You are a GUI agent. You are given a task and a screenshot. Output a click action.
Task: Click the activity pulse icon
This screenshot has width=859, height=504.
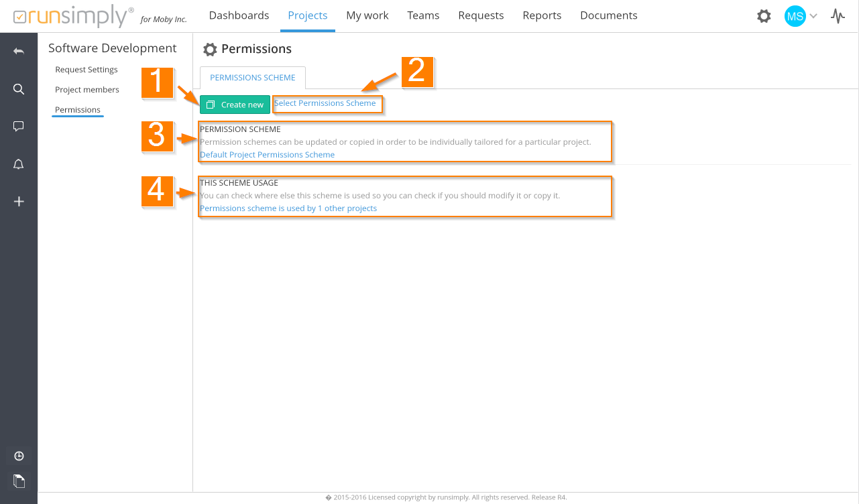coord(838,16)
